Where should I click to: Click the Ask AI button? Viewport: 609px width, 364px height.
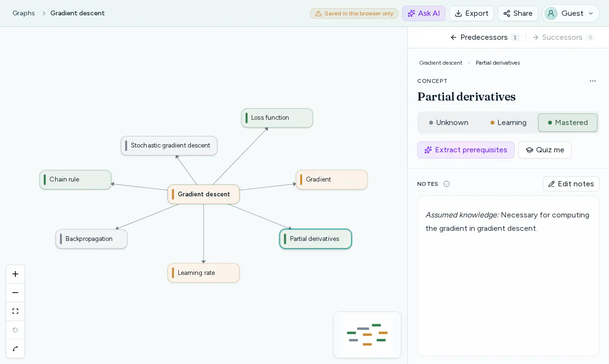[x=424, y=13]
